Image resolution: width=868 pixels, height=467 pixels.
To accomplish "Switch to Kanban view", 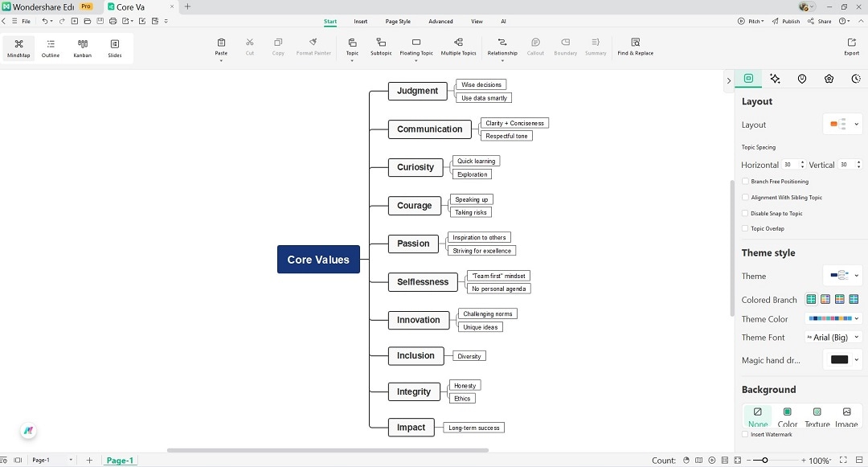I will click(x=82, y=47).
